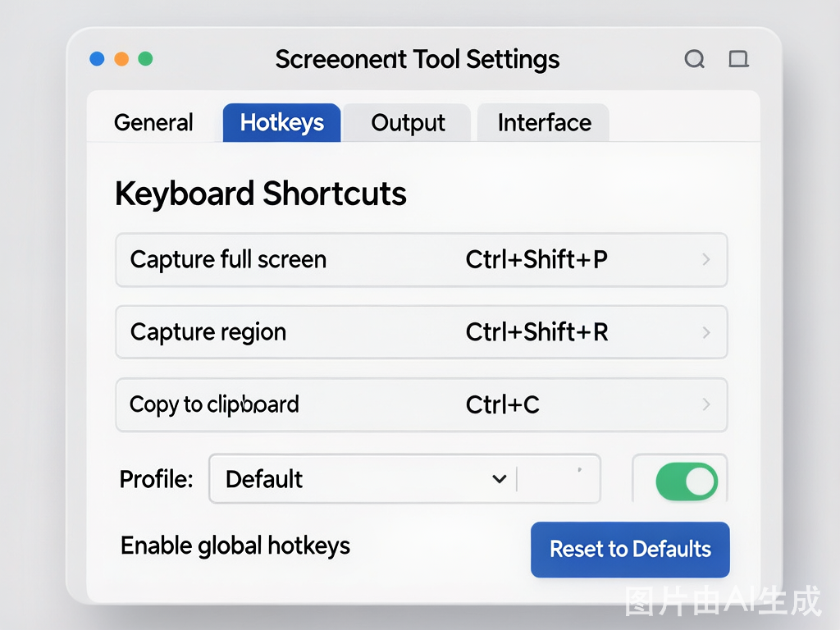This screenshot has height=630, width=840.
Task: Expand the Capture full screen row chevron
Action: 706,260
